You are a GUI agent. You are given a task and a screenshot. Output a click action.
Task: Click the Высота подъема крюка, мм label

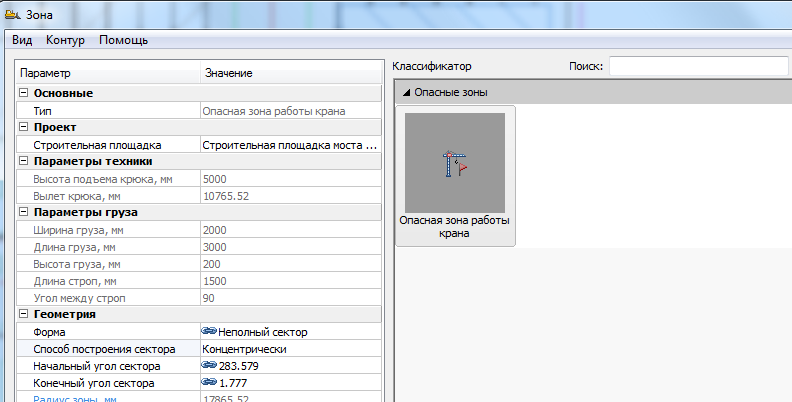tap(103, 179)
